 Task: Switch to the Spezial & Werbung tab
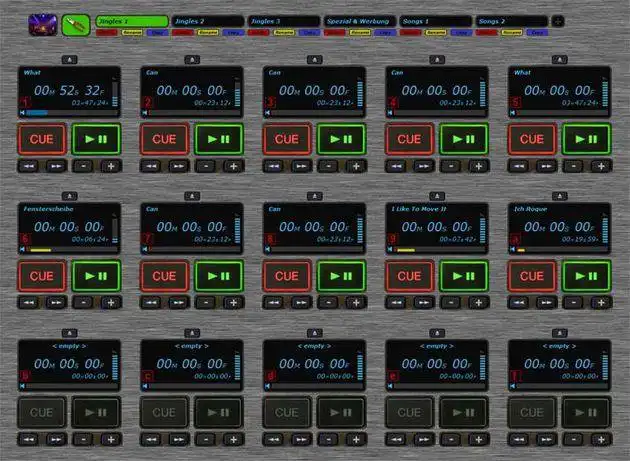click(360, 21)
